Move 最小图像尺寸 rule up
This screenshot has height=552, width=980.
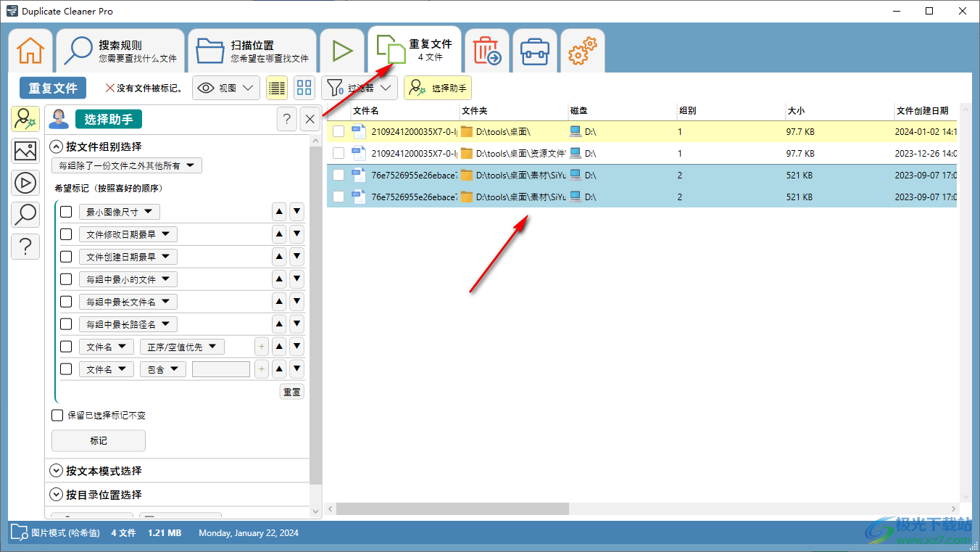(x=278, y=212)
